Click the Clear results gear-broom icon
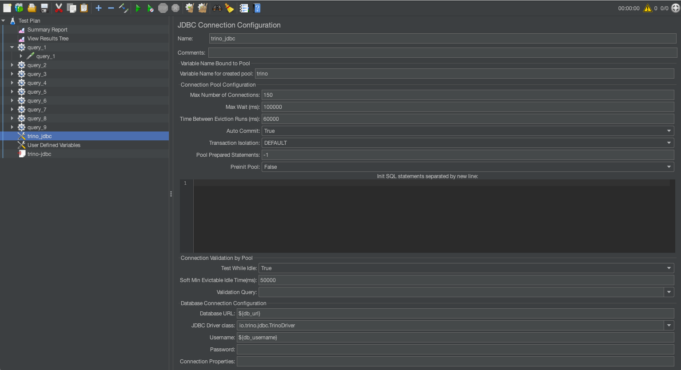 [189, 8]
